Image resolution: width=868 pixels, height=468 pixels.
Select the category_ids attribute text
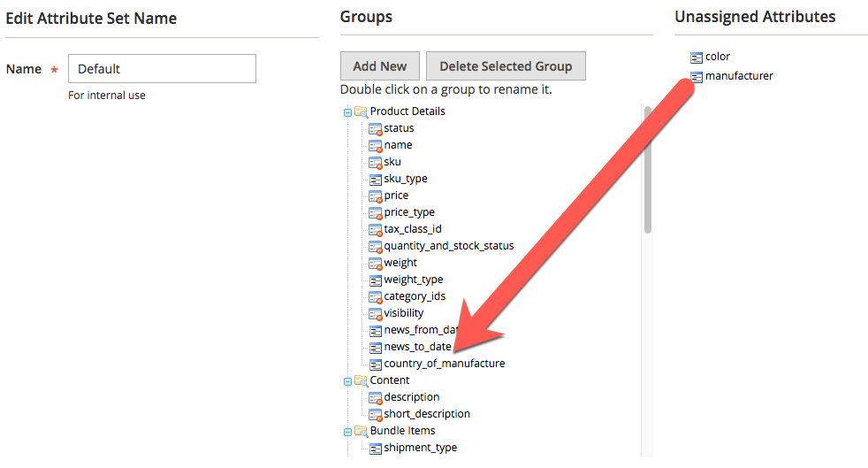click(415, 296)
